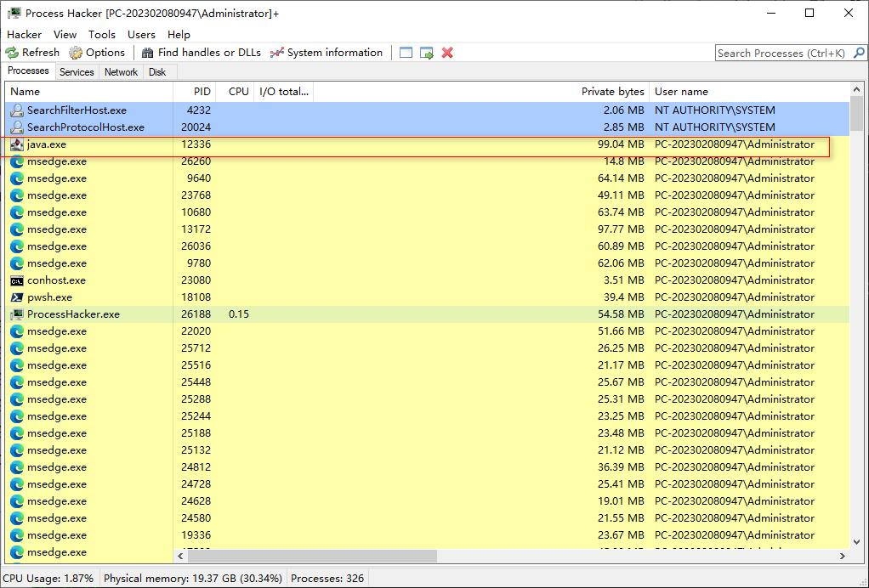Click Find handles or DLLs binoculars icon
This screenshot has width=869, height=588.
click(x=148, y=53)
